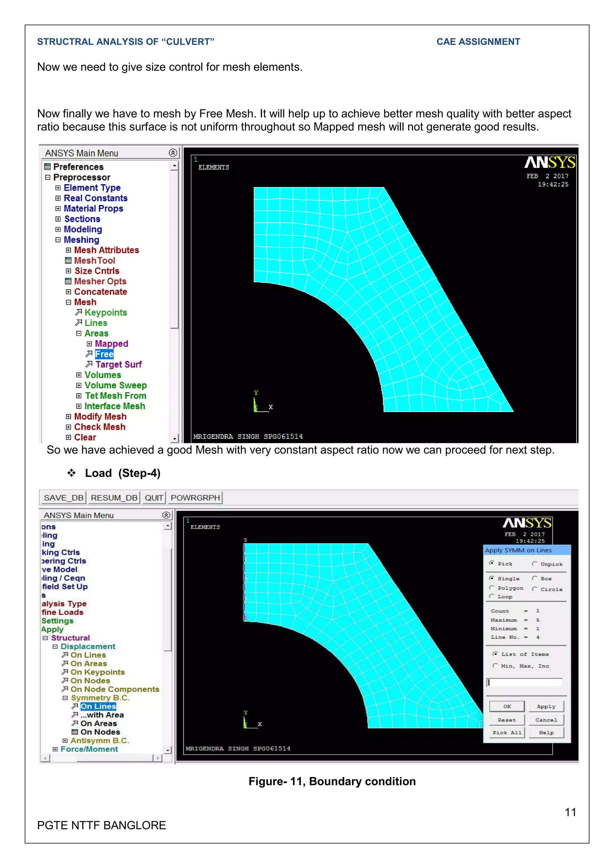This screenshot has height=868, width=614.
Task: Click Pick All button
Action: pos(507,732)
